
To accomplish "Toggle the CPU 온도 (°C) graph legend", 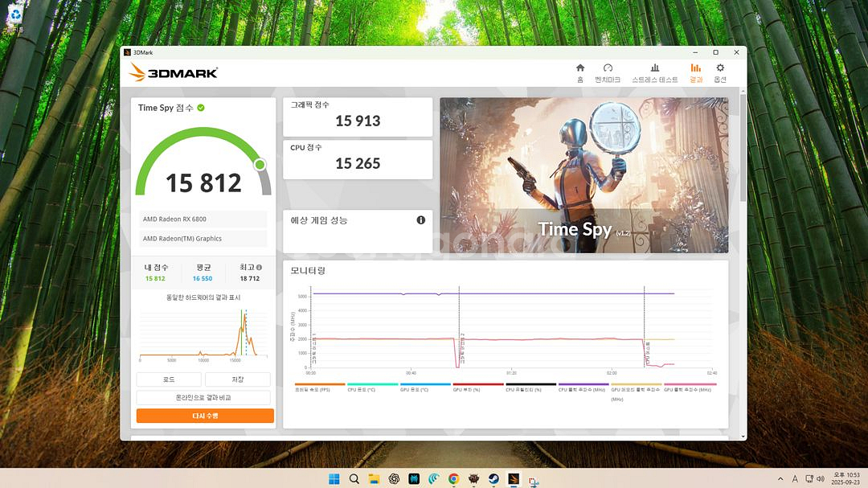I will [372, 389].
